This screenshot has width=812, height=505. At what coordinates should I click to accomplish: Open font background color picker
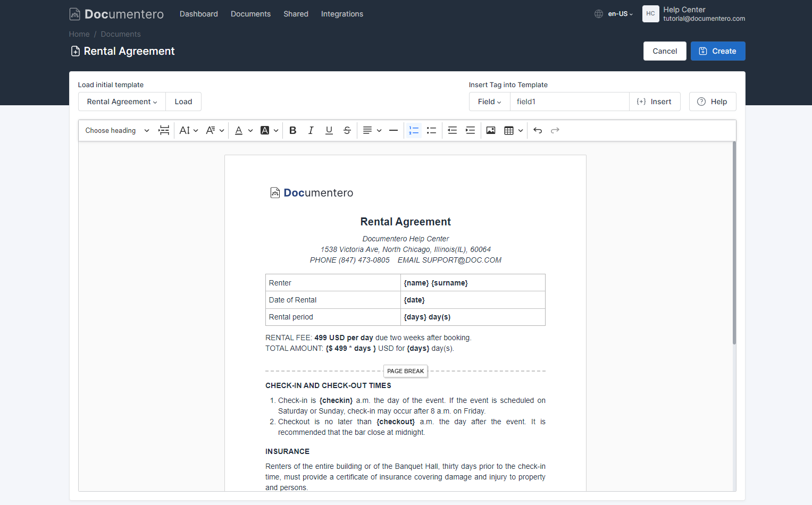[270, 130]
